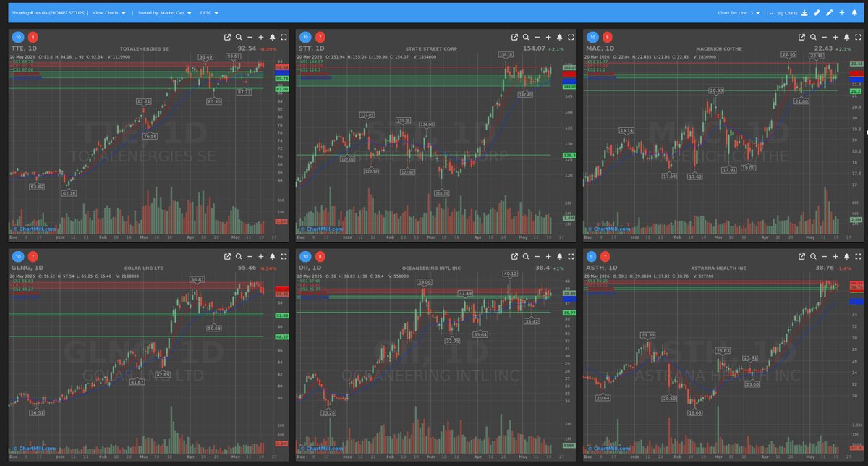The image size is (868, 466).
Task: Open the View: Charts dropdown
Action: coord(109,13)
